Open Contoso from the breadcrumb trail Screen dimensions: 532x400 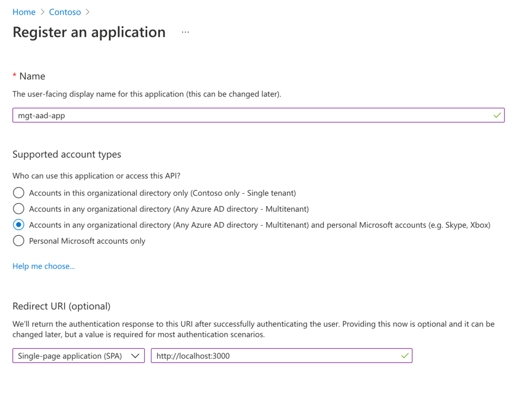[x=65, y=12]
